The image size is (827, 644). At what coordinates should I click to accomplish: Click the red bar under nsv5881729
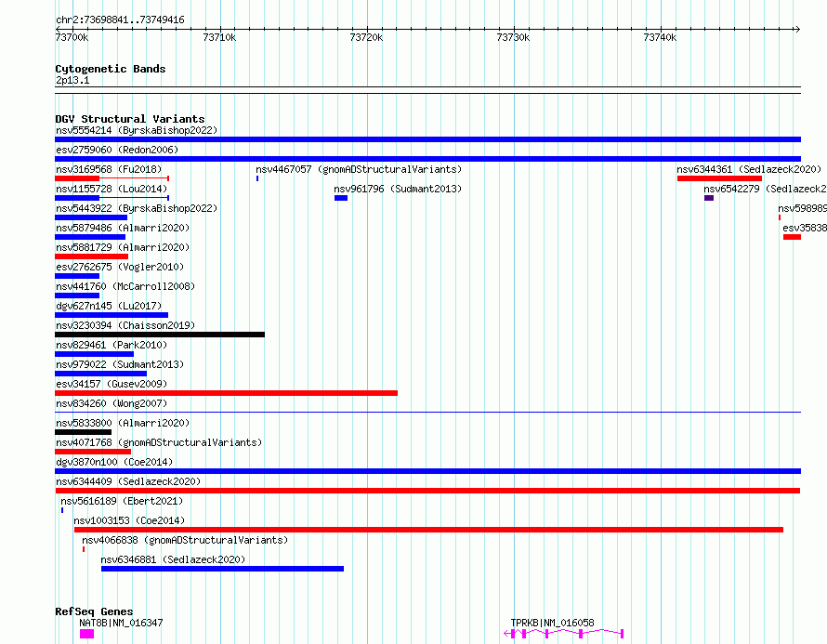[x=91, y=256]
